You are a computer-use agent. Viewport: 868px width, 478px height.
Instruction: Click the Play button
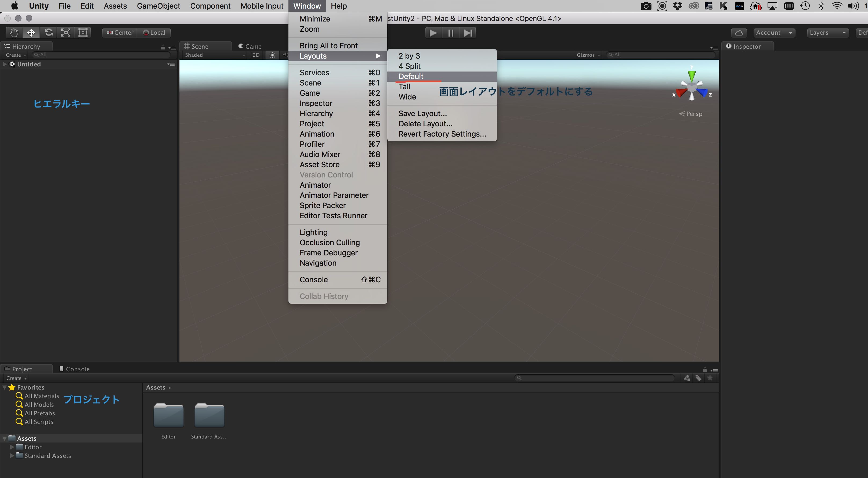coord(433,33)
